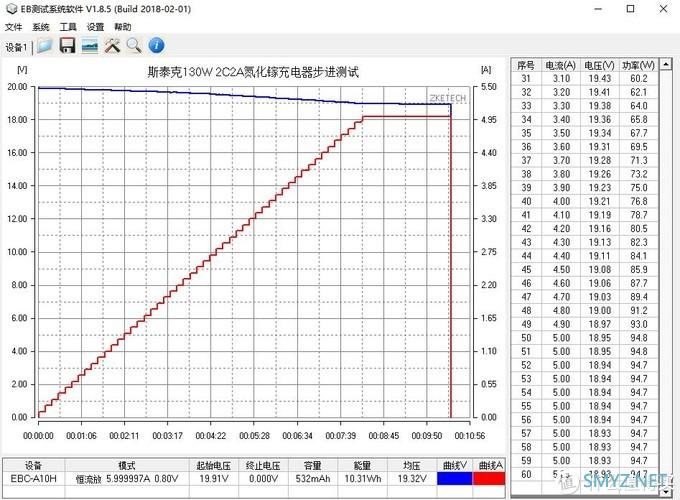Viewport: 680px width, 500px height.
Task: Open the blue info icon
Action: [157, 46]
